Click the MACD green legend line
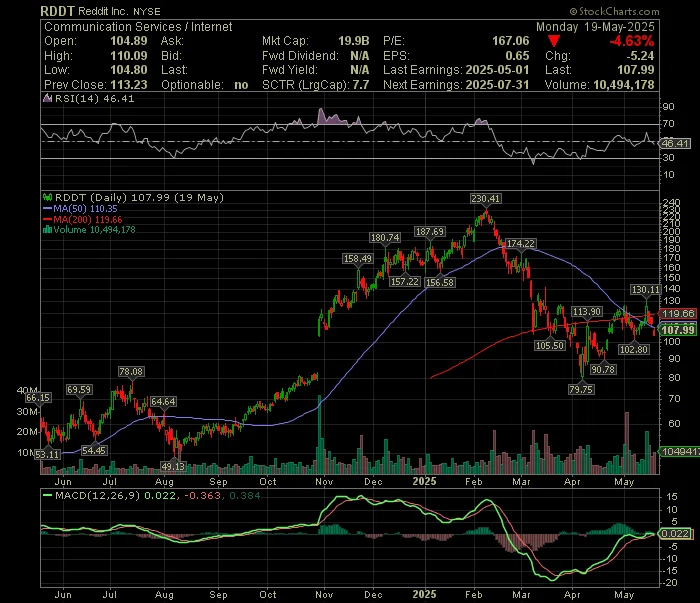This screenshot has height=603, width=700. pyautogui.click(x=47, y=495)
